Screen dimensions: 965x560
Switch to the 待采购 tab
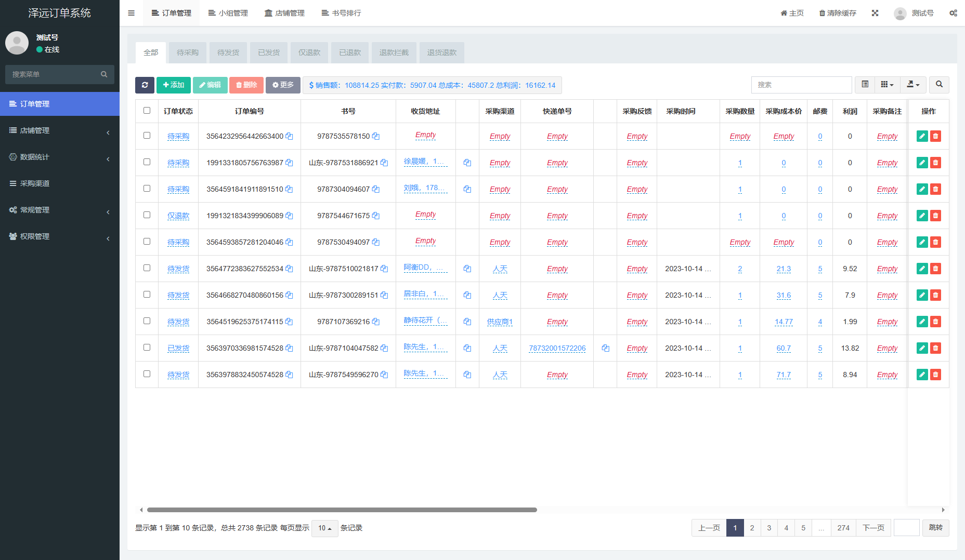188,52
